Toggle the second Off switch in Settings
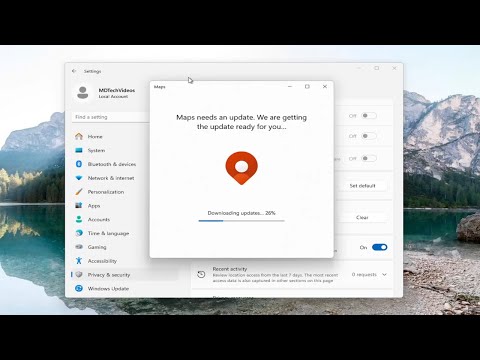The image size is (480, 360). pyautogui.click(x=369, y=136)
